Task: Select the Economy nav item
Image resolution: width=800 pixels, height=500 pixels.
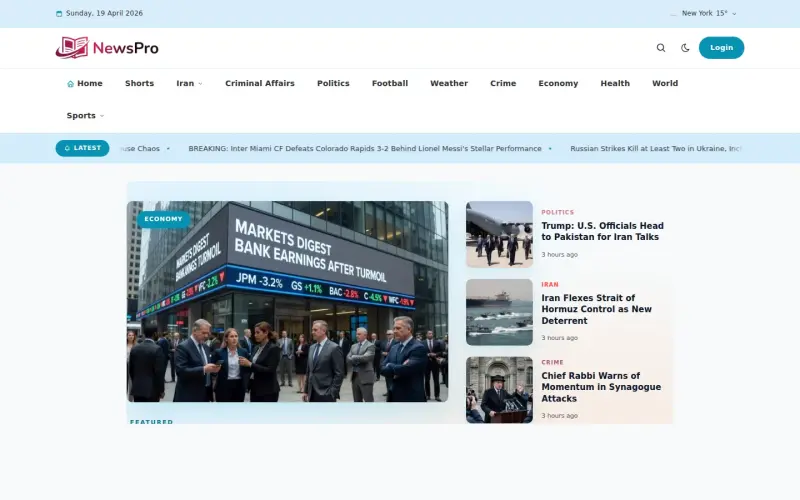Action: [x=558, y=83]
